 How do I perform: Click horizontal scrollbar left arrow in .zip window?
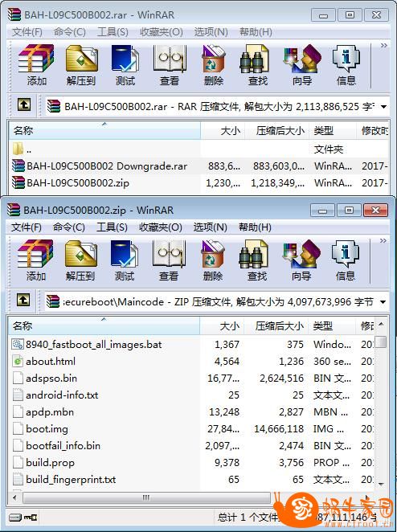coord(14,497)
